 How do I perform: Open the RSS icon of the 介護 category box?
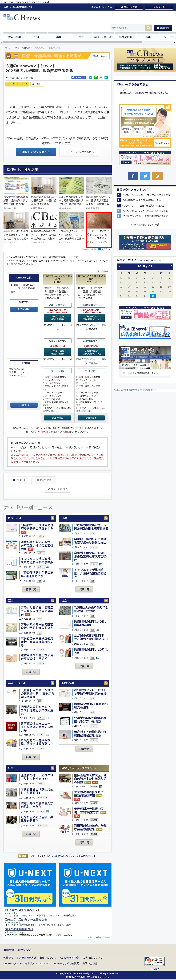(x=106, y=518)
